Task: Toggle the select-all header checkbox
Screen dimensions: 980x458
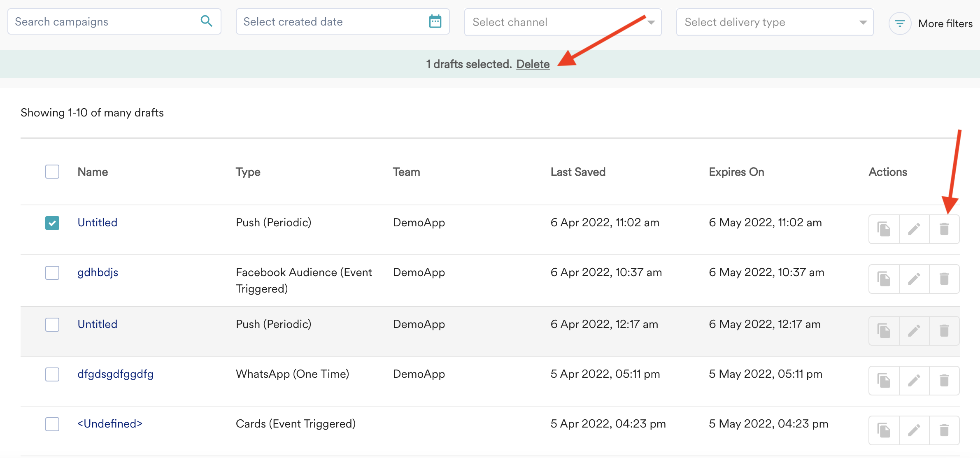Action: coord(52,172)
